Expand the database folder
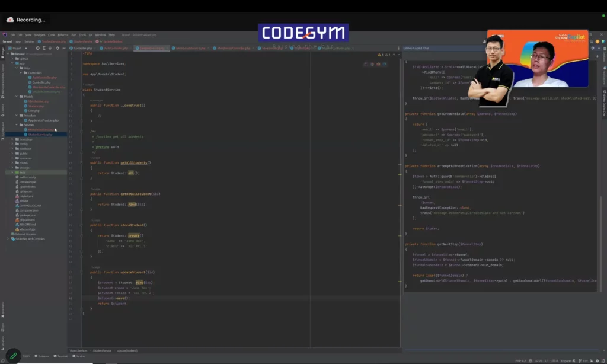Image resolution: width=607 pixels, height=364 pixels. click(12, 148)
